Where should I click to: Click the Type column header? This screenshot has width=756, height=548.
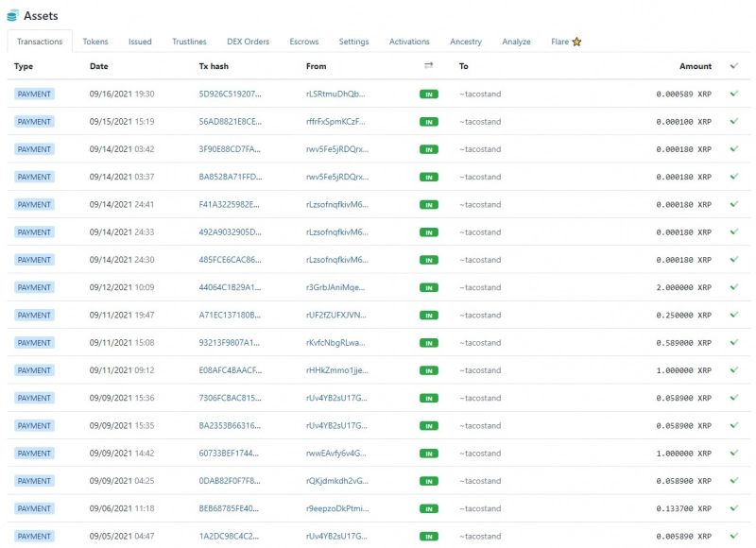23,66
